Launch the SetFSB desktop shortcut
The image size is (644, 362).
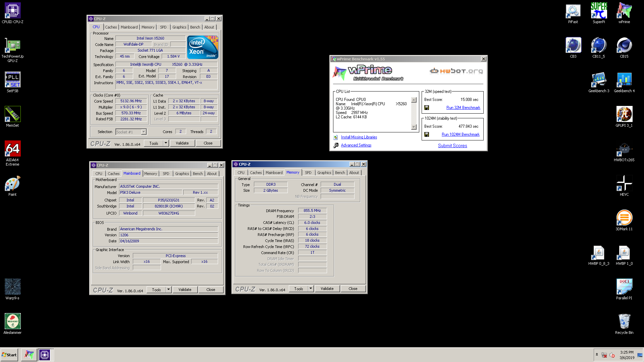12,82
